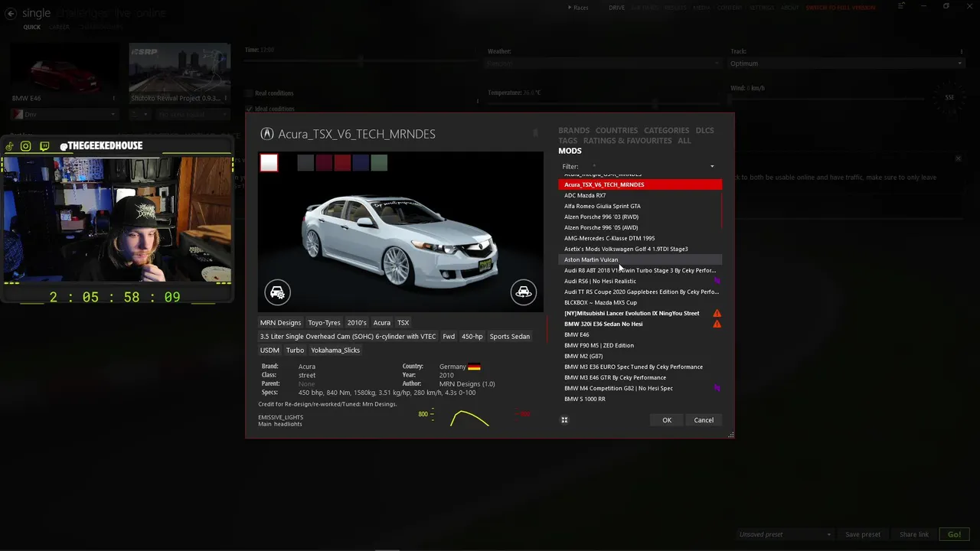Viewport: 980px width, 551px height.
Task: Confirm selection with OK button
Action: (667, 420)
